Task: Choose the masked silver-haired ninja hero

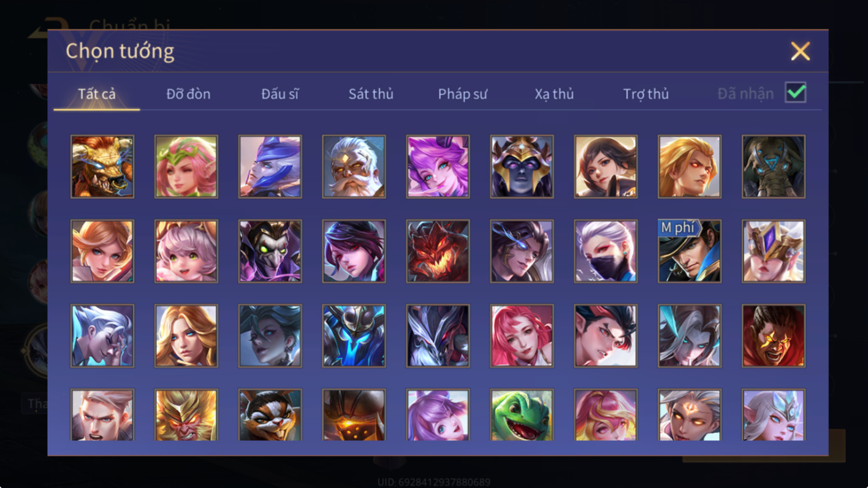Action: tap(605, 251)
